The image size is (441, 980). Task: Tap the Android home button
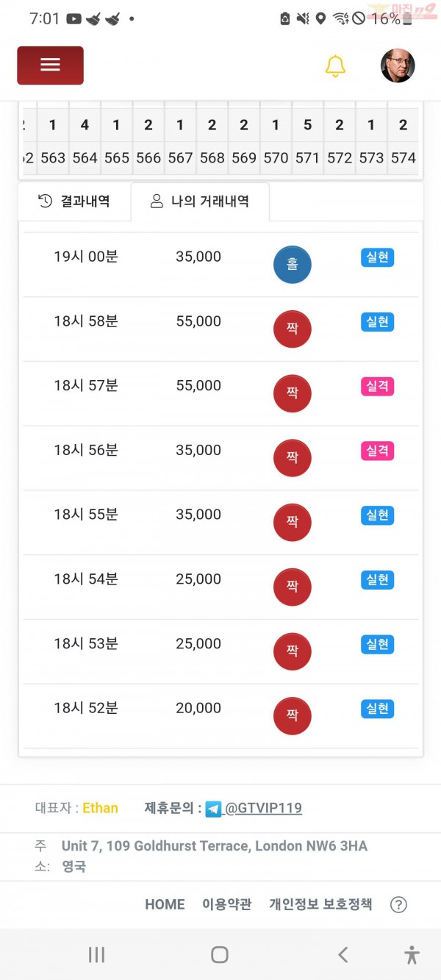(x=220, y=954)
